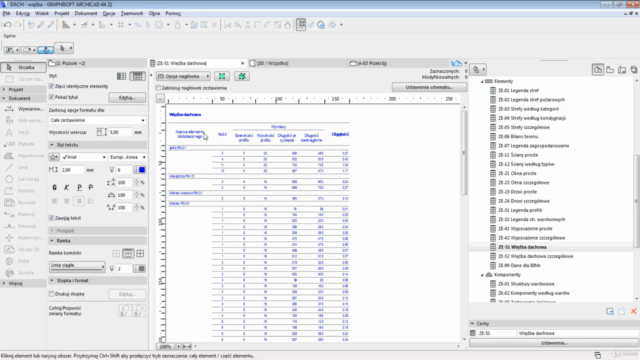Choose the first table style icon
The width and height of the screenshot is (640, 360).
[121, 76]
